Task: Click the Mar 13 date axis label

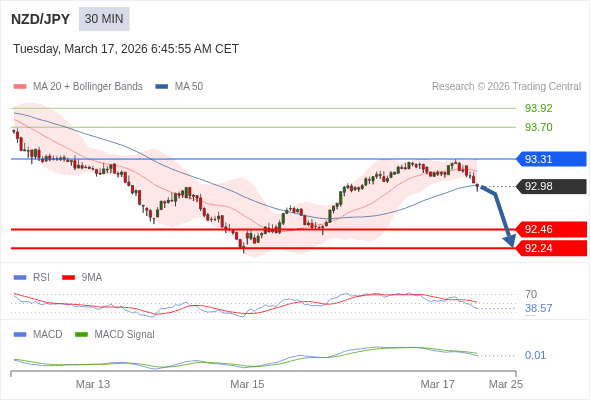Action: [93, 384]
